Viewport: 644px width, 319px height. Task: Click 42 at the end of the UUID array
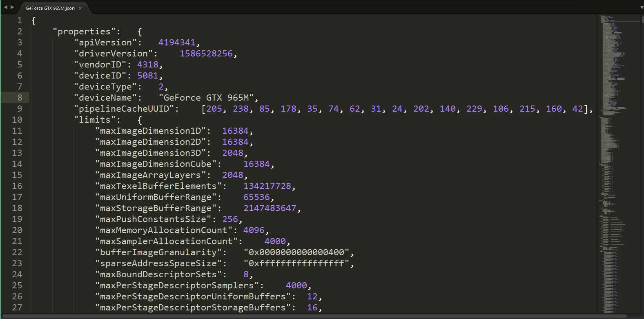tap(577, 109)
